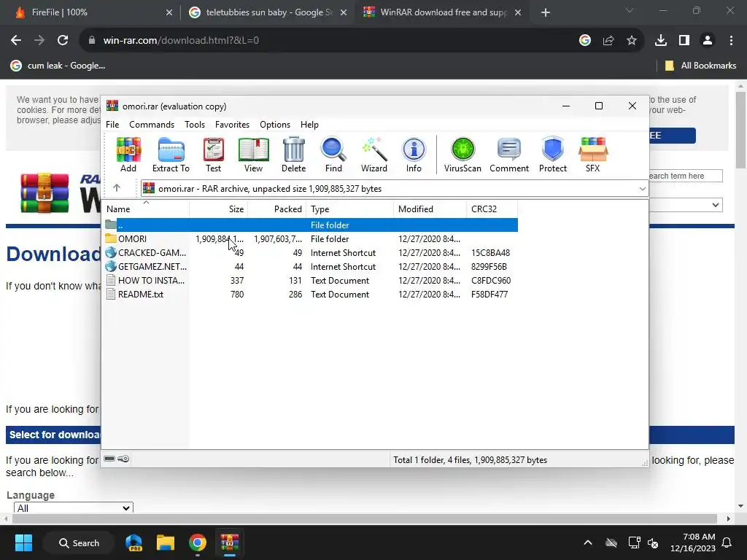The image size is (747, 560).
Task: Click the Chrome icon in the taskbar
Action: pyautogui.click(x=197, y=542)
